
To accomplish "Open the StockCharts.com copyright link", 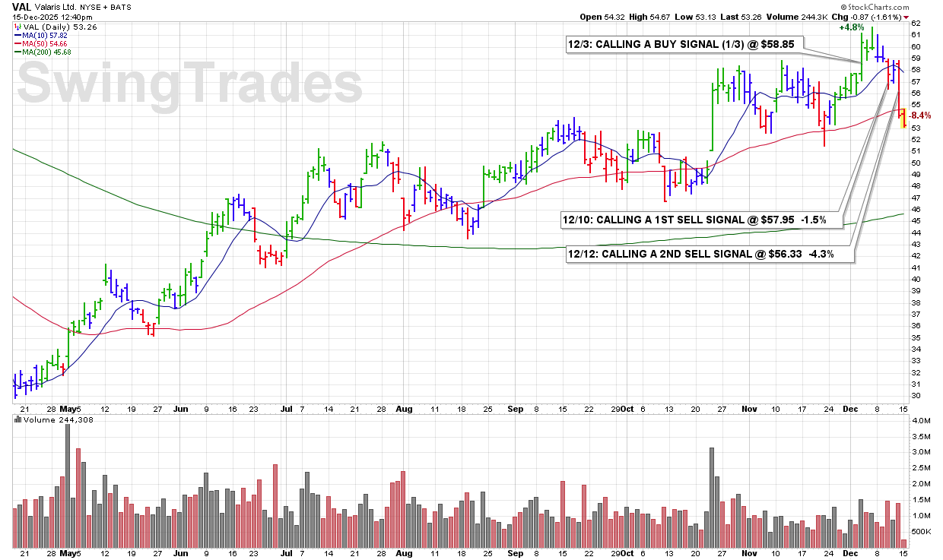I will click(895, 7).
